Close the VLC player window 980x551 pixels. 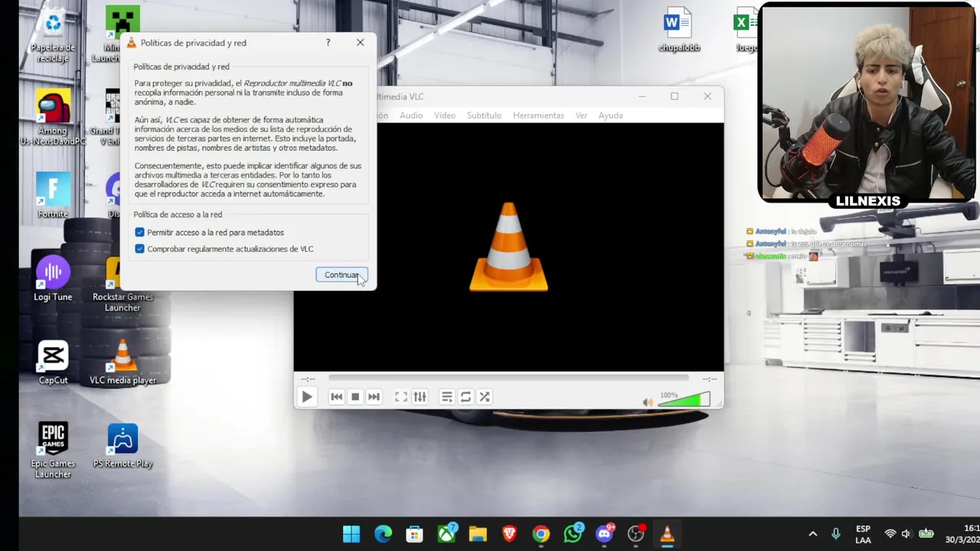707,96
